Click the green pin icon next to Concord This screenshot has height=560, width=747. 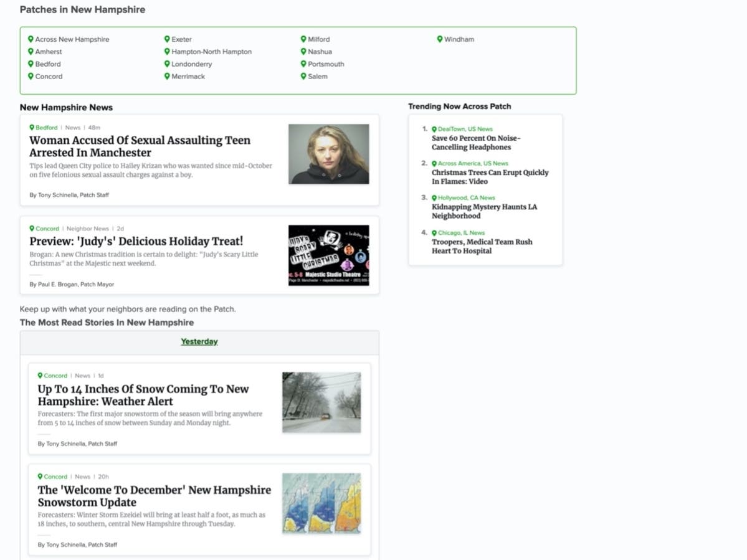[30, 76]
